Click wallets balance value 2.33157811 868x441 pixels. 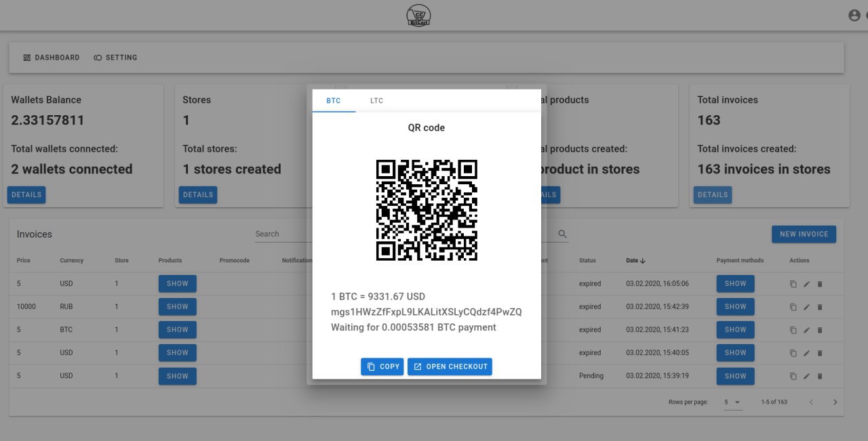(x=47, y=121)
